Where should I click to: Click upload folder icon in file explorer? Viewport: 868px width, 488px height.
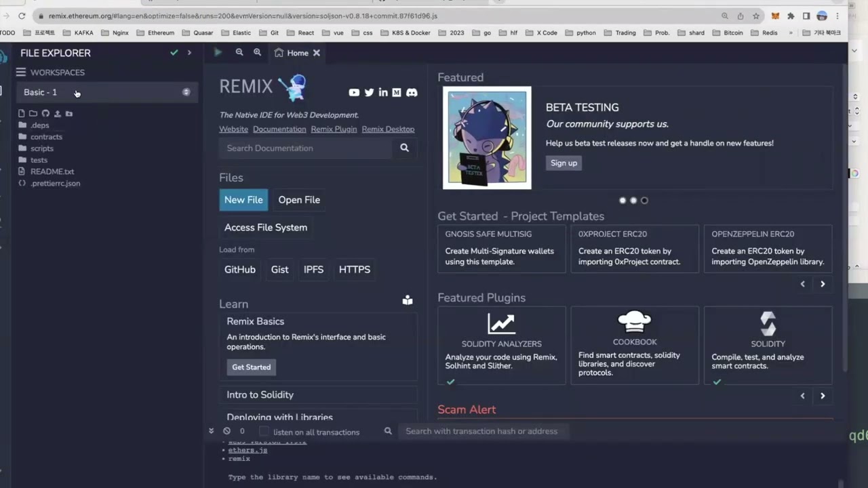[x=69, y=114]
